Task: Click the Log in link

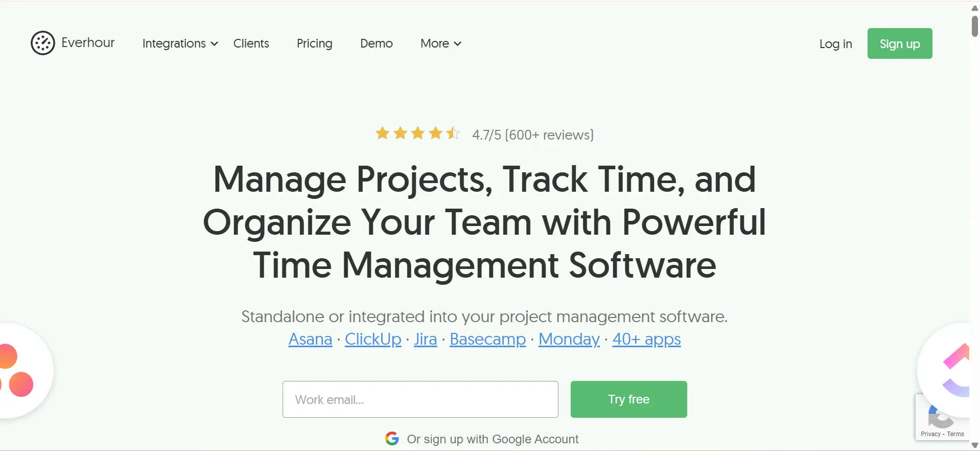Action: 835,44
